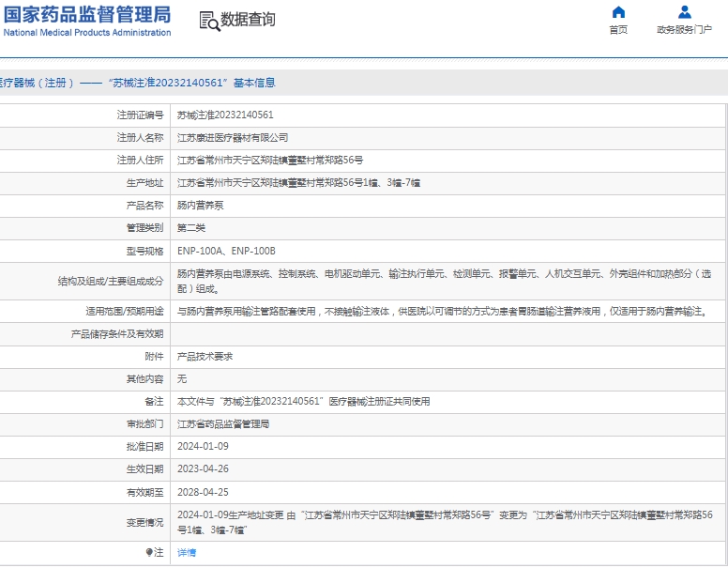Select the 注册人住所 address value ending 56号
Screen dimensions: 728x568
pyautogui.click(x=270, y=160)
